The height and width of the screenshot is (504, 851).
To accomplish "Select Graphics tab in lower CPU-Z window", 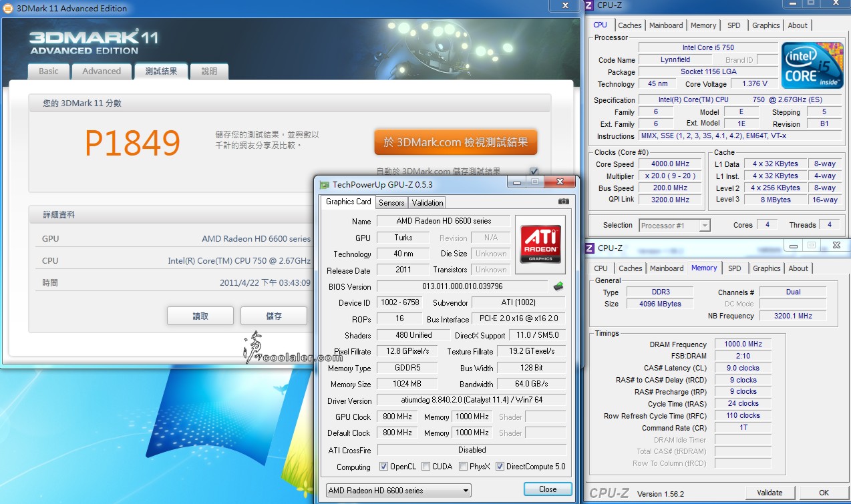I will point(767,268).
